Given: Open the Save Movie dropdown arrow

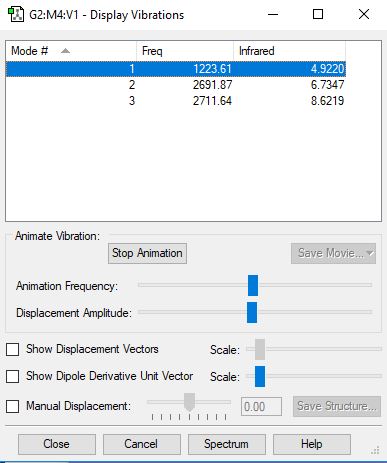Looking at the screenshot, I should coord(370,253).
